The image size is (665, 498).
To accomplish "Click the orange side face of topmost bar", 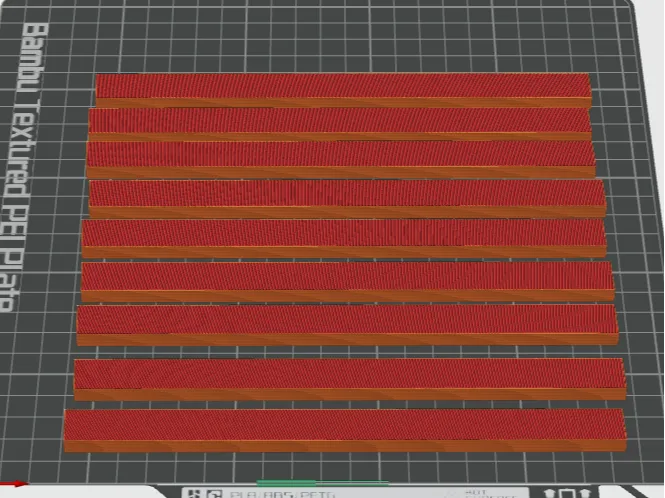I will 344,103.
